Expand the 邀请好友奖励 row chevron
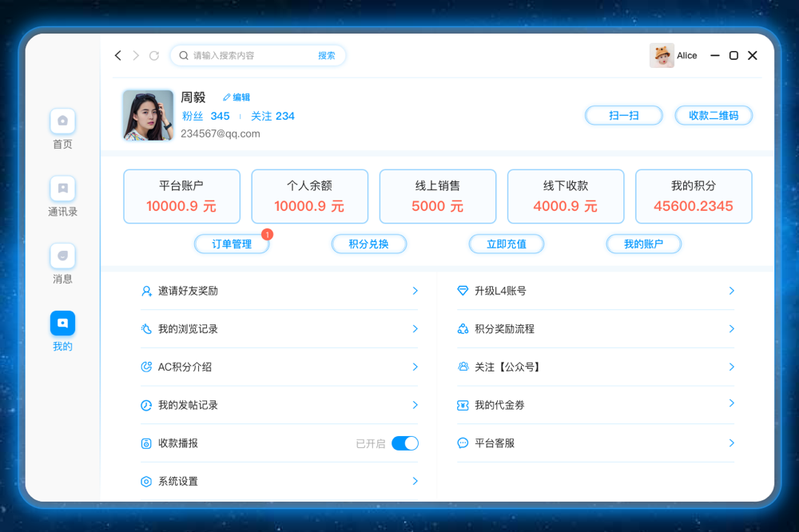The height and width of the screenshot is (532, 799). click(x=415, y=291)
